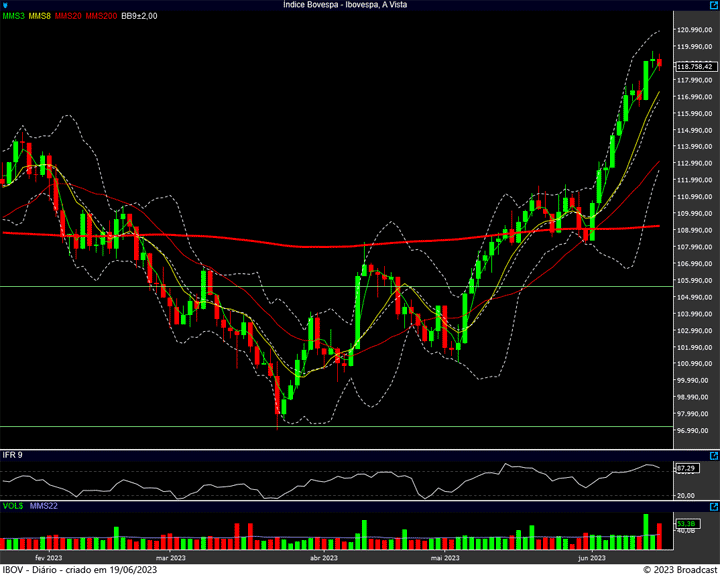Click the current price tag 118.758,42
The width and height of the screenshot is (720, 575).
pyautogui.click(x=694, y=67)
